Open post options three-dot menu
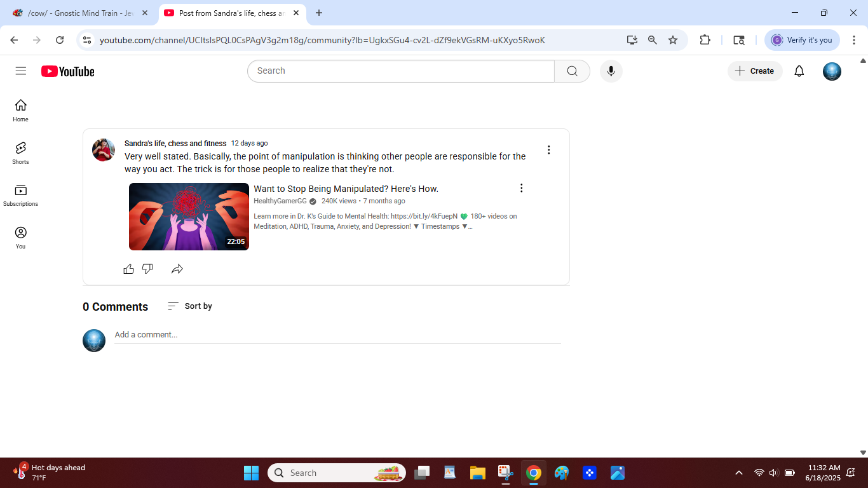 (549, 150)
